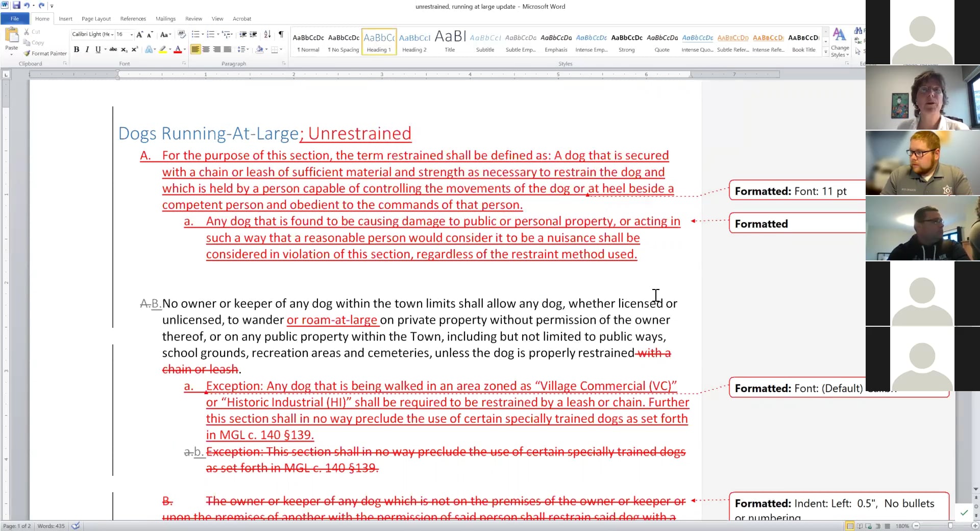
Task: Open the font size dropdown
Action: [132, 35]
